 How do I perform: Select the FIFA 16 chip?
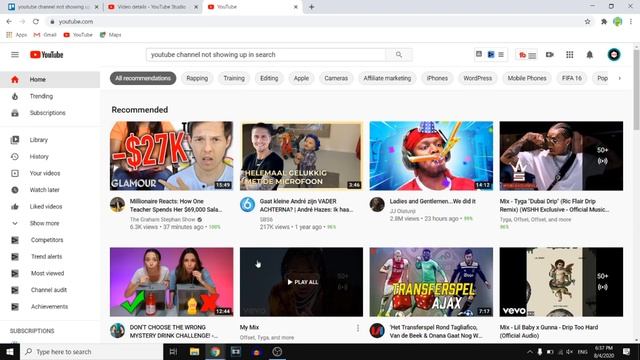[x=571, y=78]
